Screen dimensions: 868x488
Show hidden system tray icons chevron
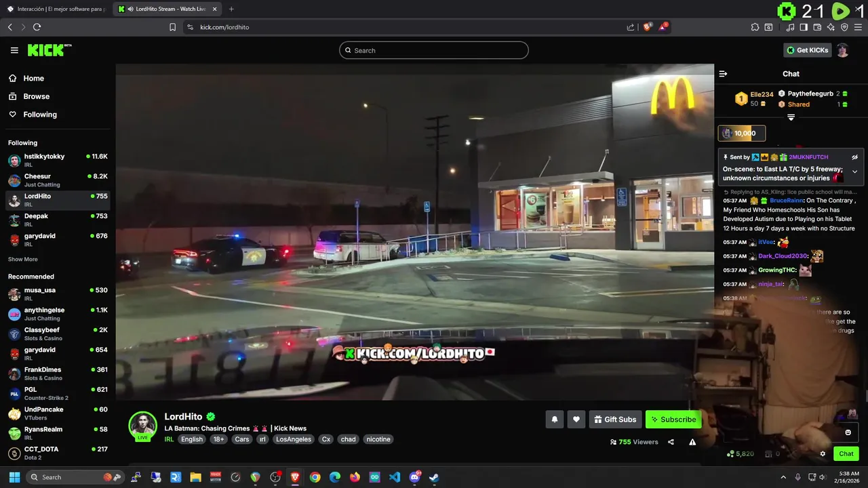pyautogui.click(x=783, y=477)
